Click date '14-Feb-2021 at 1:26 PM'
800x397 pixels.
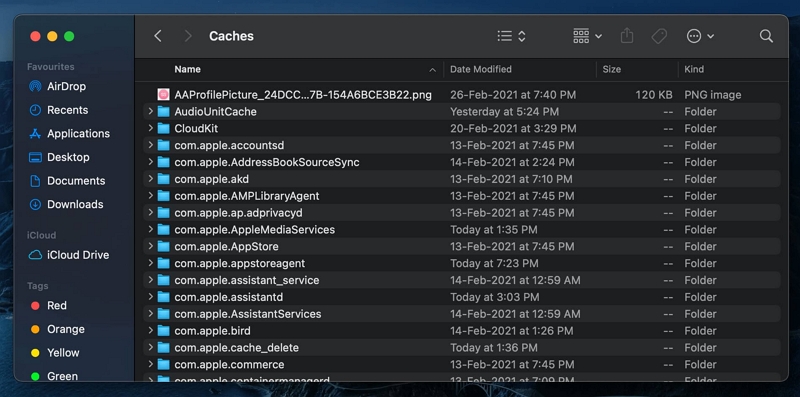tap(511, 331)
